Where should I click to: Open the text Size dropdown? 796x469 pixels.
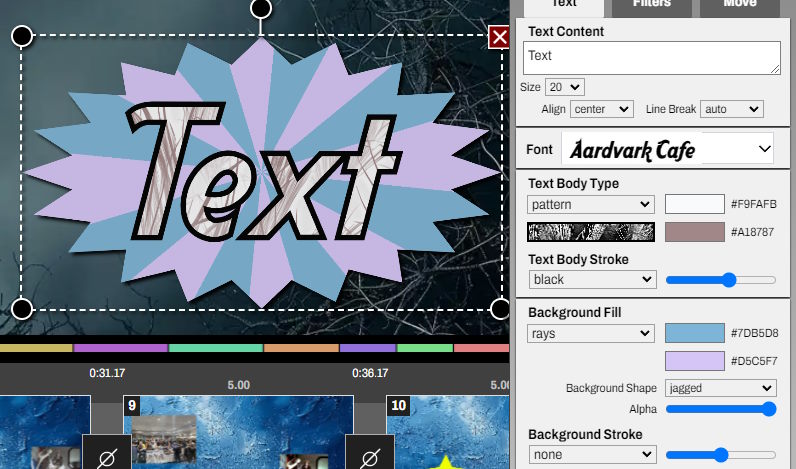[565, 88]
